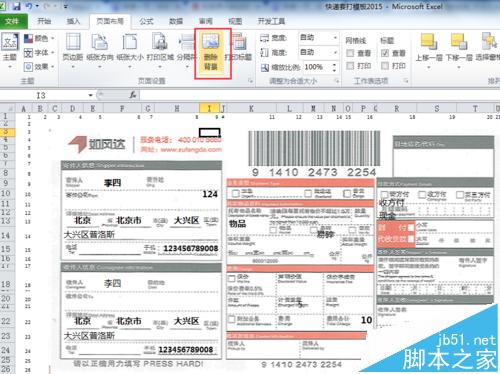Switch to the Formulas (公式) tab
This screenshot has width=500, height=374.
tap(146, 21)
